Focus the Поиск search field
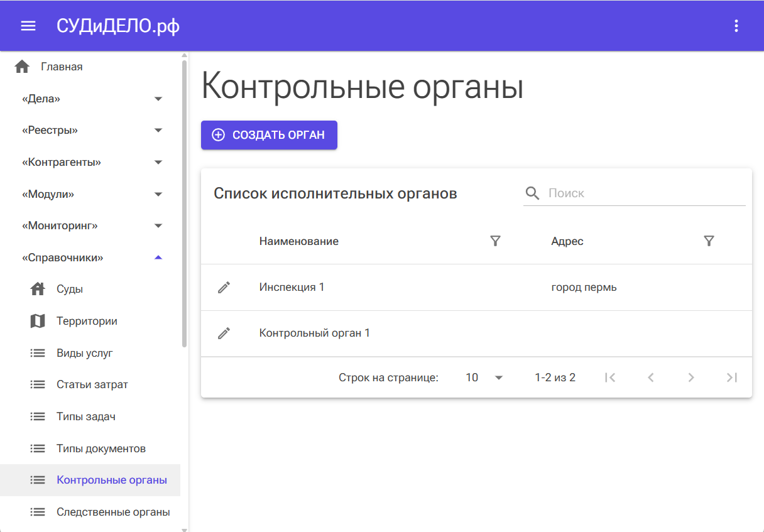 (x=645, y=193)
